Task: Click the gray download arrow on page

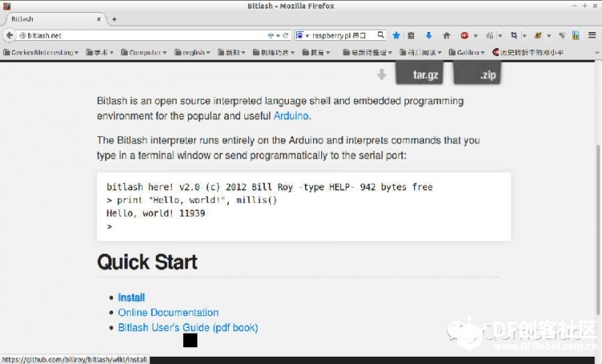Action: click(381, 75)
